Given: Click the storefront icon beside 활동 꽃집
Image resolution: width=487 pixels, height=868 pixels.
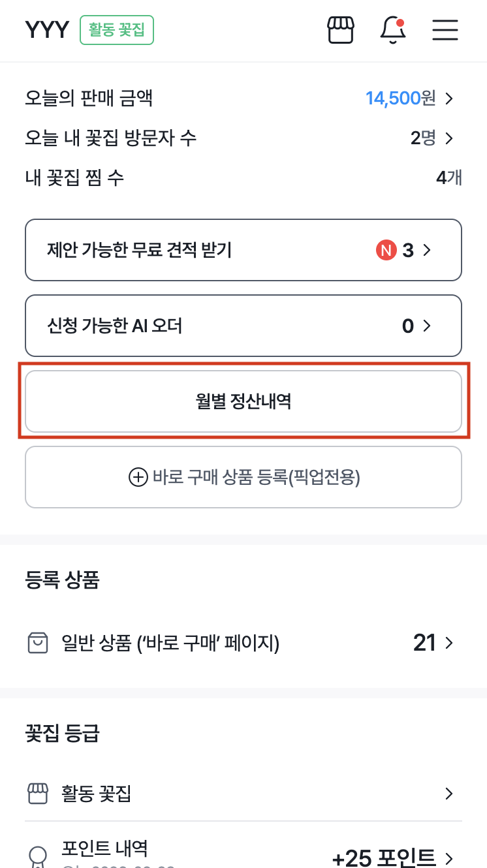Looking at the screenshot, I should (x=38, y=794).
